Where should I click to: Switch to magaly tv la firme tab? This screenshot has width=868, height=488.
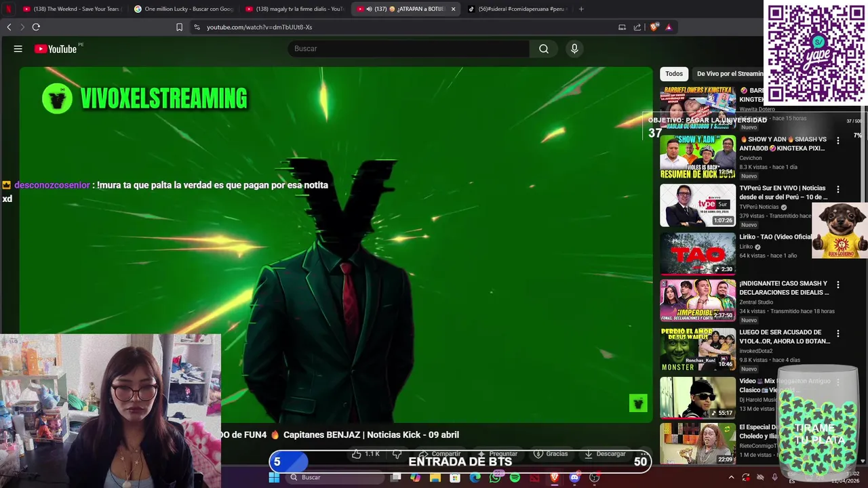click(294, 9)
